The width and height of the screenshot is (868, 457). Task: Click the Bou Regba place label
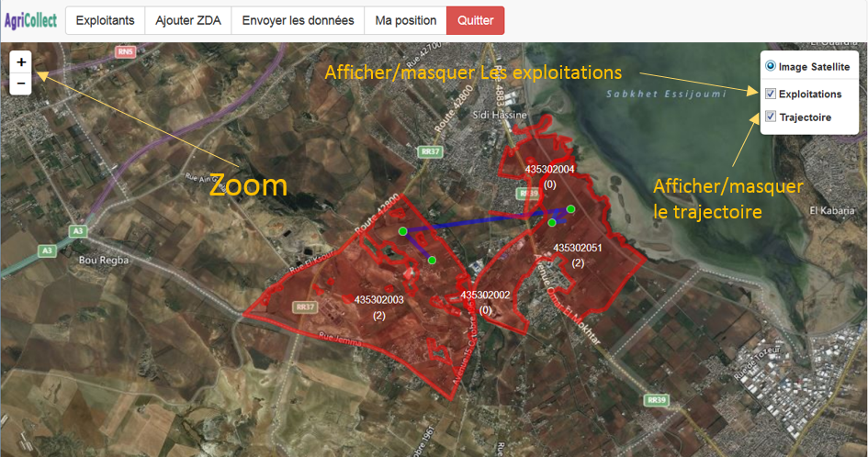point(104,260)
